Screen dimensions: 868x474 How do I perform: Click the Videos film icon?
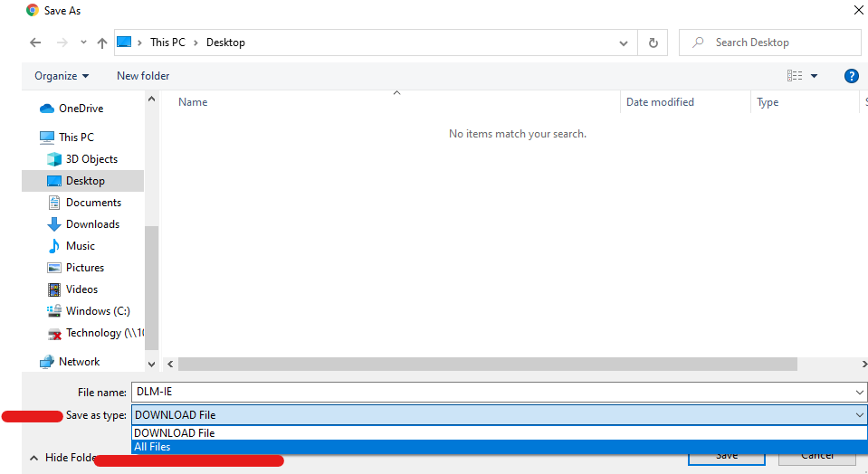[x=53, y=289]
